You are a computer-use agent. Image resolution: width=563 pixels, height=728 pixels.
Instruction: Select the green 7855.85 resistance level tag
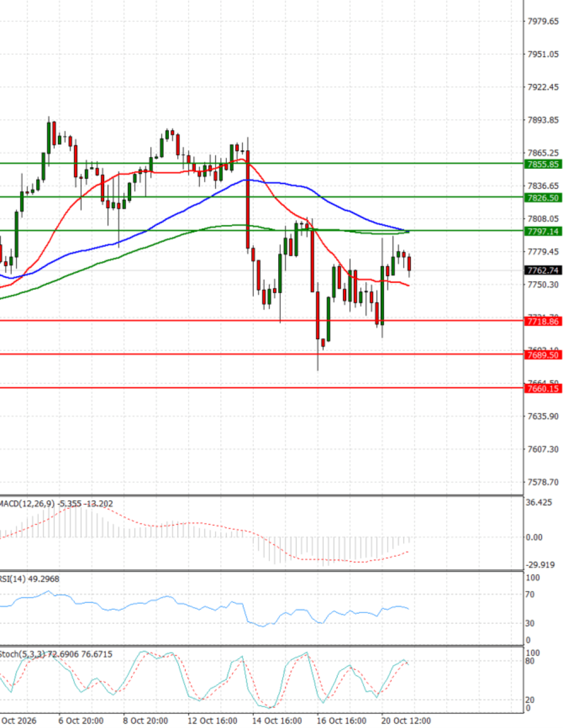click(543, 164)
